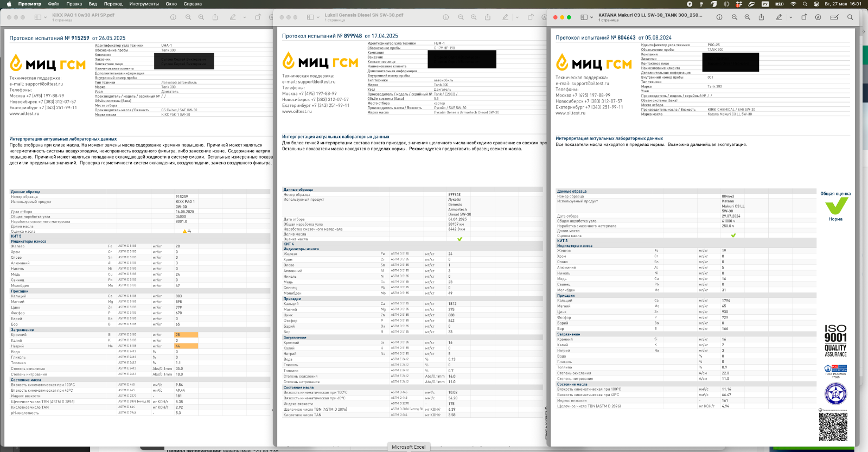Click window title KIXX PAO 1 0w30 API SP.pdf
Viewport: 868px width, 452px height.
[x=83, y=15]
